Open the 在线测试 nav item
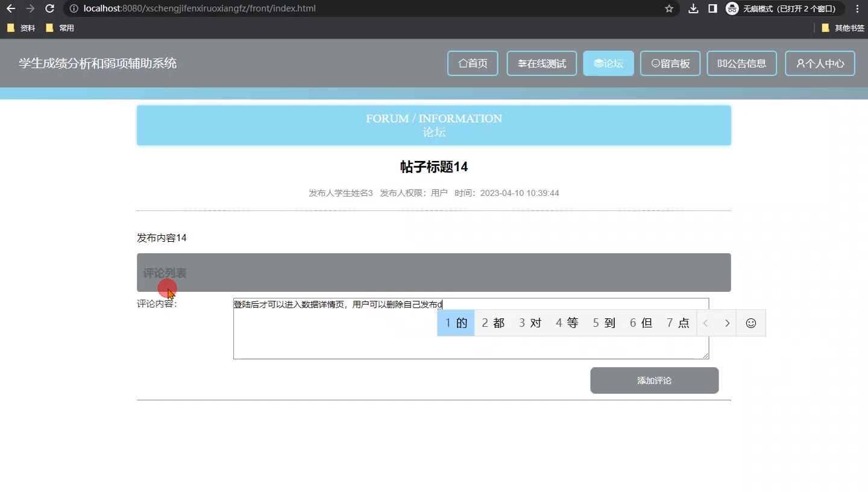 [542, 63]
